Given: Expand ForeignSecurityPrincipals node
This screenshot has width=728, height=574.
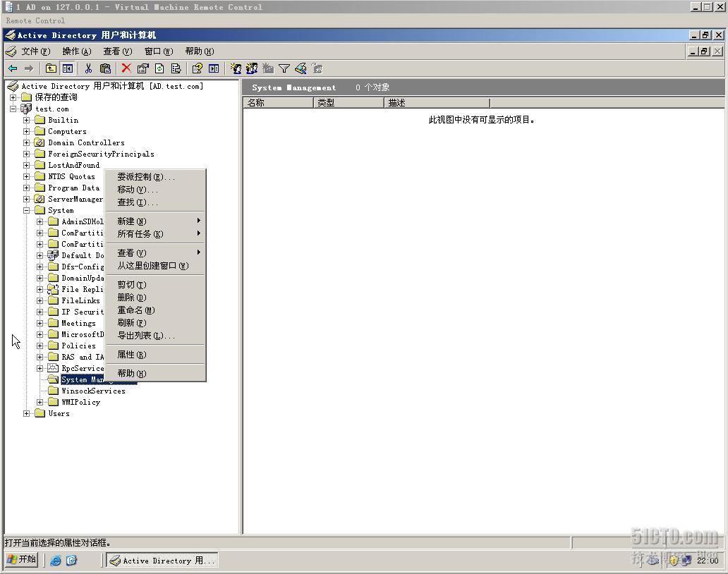Looking at the screenshot, I should pyautogui.click(x=27, y=154).
